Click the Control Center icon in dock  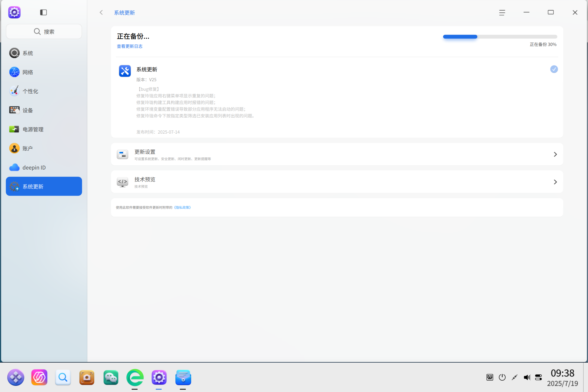[x=159, y=377]
